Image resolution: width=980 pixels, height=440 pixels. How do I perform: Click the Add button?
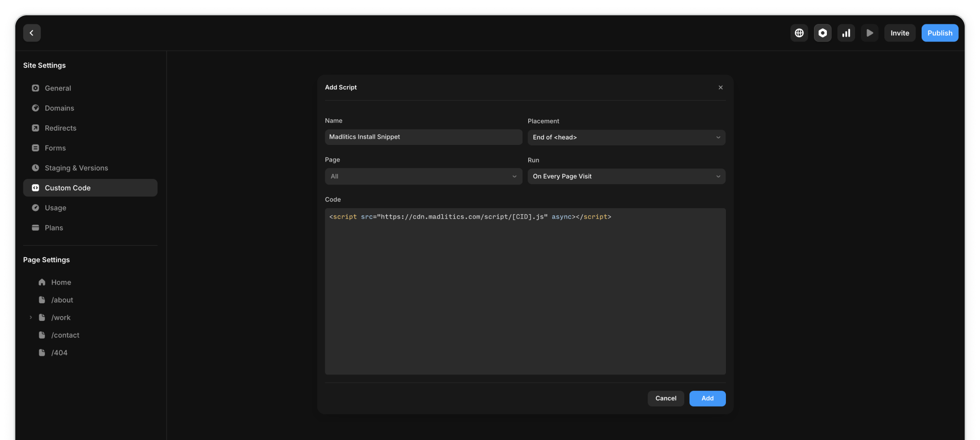click(x=707, y=398)
